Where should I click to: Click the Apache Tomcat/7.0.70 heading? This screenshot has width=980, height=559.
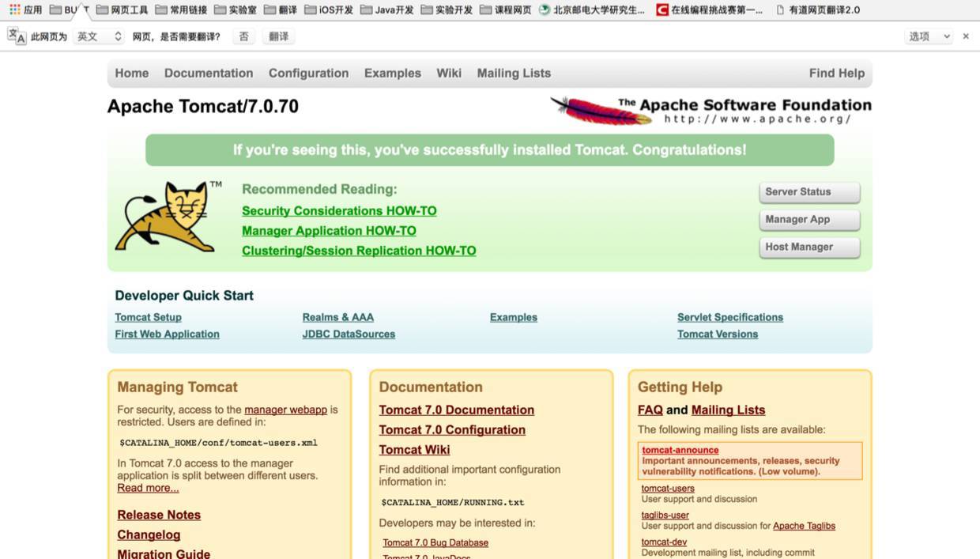pyautogui.click(x=203, y=107)
